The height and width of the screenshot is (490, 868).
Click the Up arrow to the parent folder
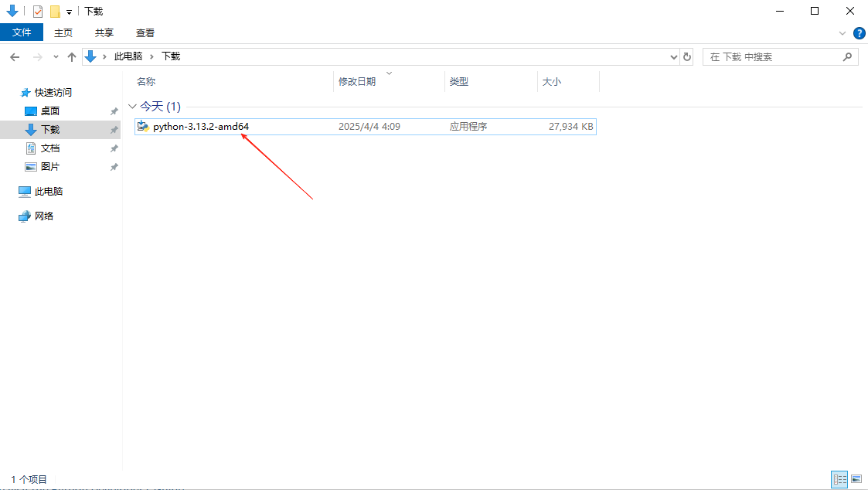pyautogui.click(x=72, y=57)
